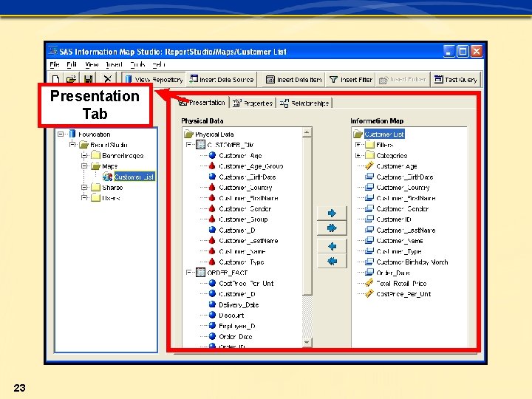Click the single right arrow move button
532x399 pixels.
tap(332, 213)
